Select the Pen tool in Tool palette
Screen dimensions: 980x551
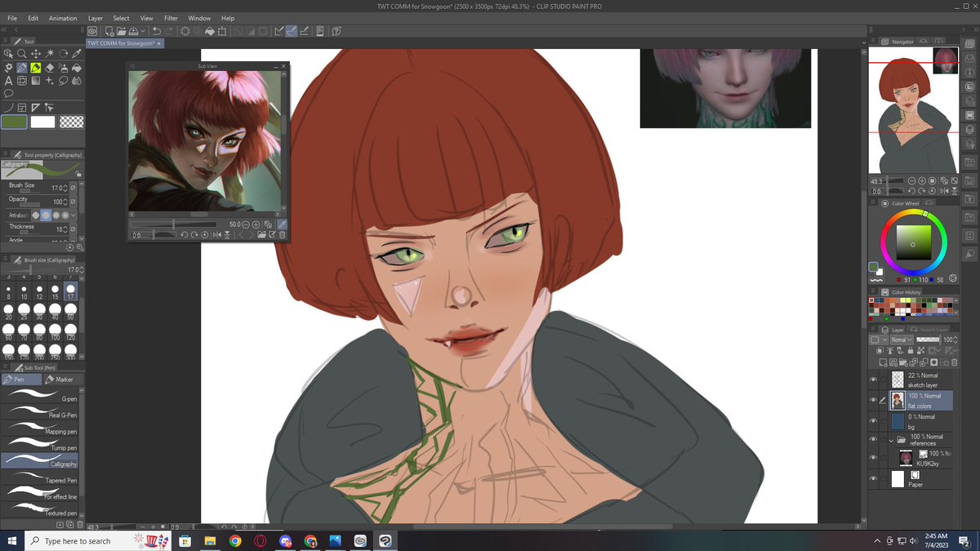[22, 68]
